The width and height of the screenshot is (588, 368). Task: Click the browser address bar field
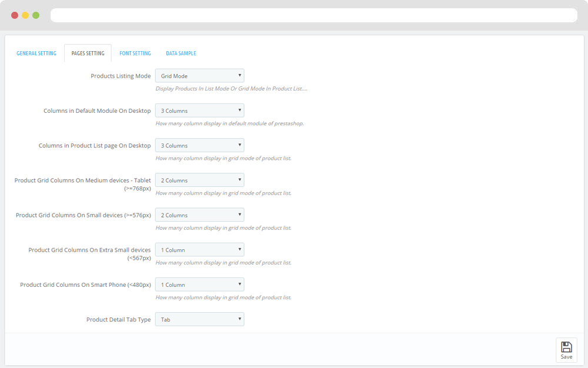click(313, 15)
